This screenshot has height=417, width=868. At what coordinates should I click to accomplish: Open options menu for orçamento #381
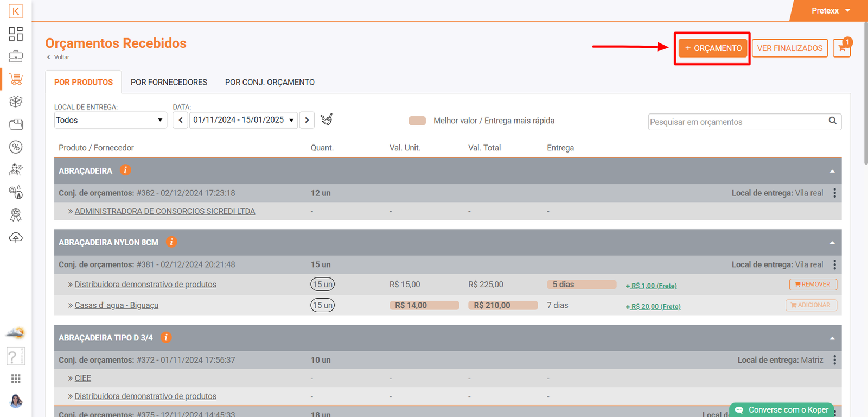click(834, 265)
